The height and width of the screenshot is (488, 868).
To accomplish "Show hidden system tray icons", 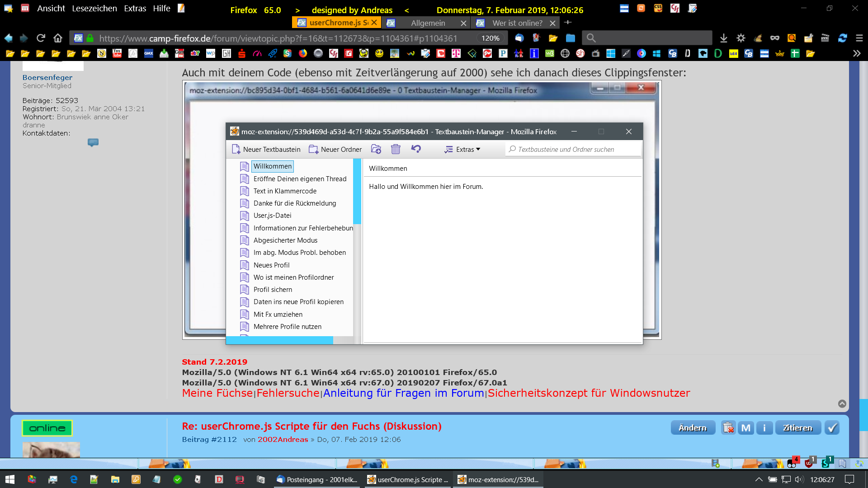I will pos(759,479).
